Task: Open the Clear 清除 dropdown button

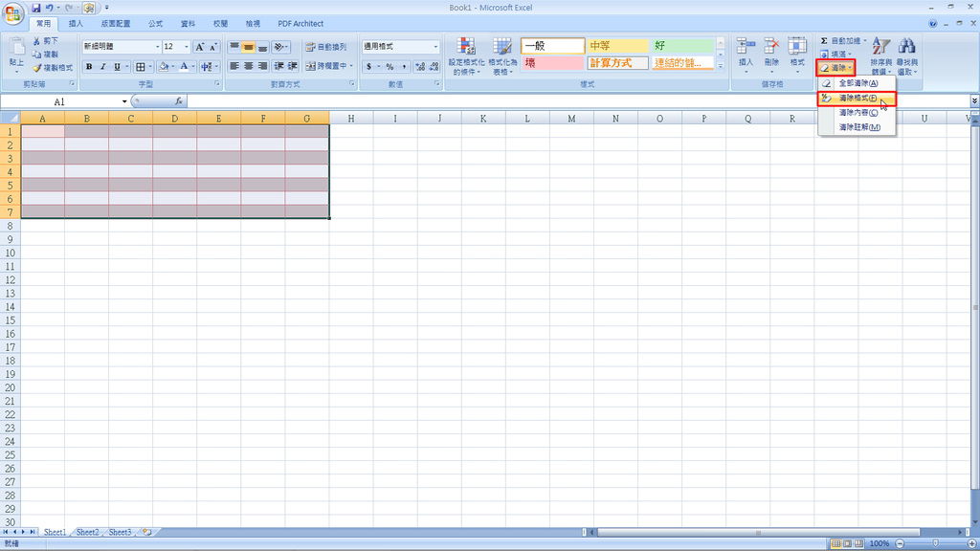Action: point(835,68)
